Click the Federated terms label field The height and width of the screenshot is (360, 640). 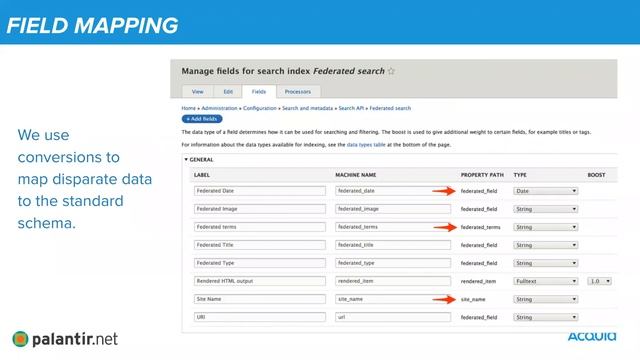tap(260, 227)
